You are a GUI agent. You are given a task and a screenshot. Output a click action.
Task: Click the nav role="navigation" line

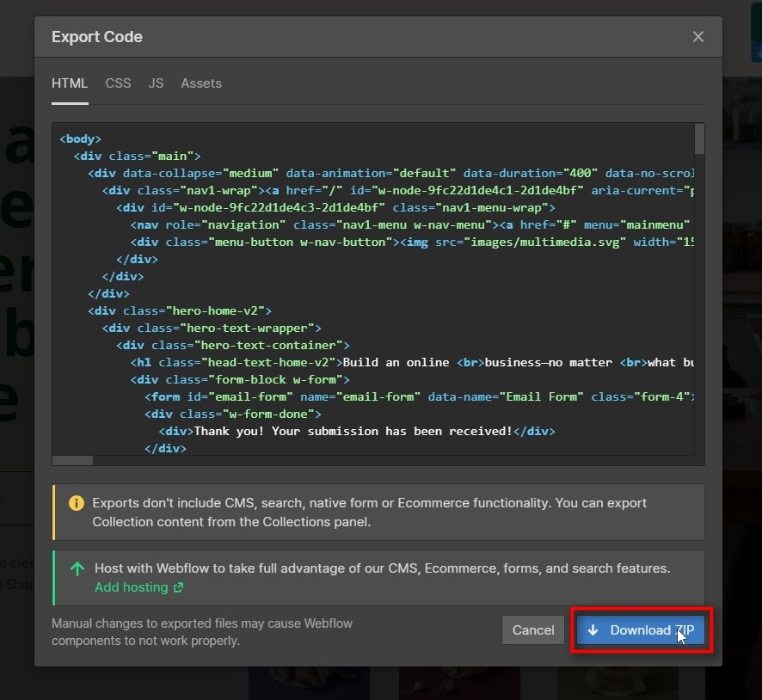(409, 225)
